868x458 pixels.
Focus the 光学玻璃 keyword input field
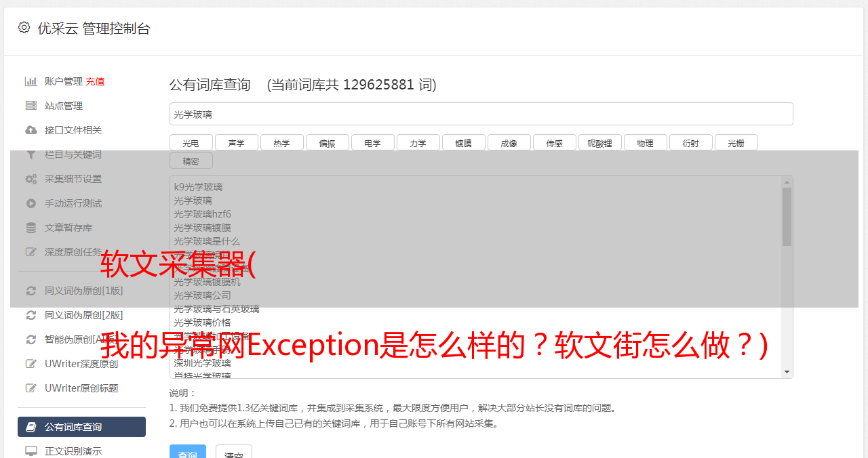coord(481,114)
